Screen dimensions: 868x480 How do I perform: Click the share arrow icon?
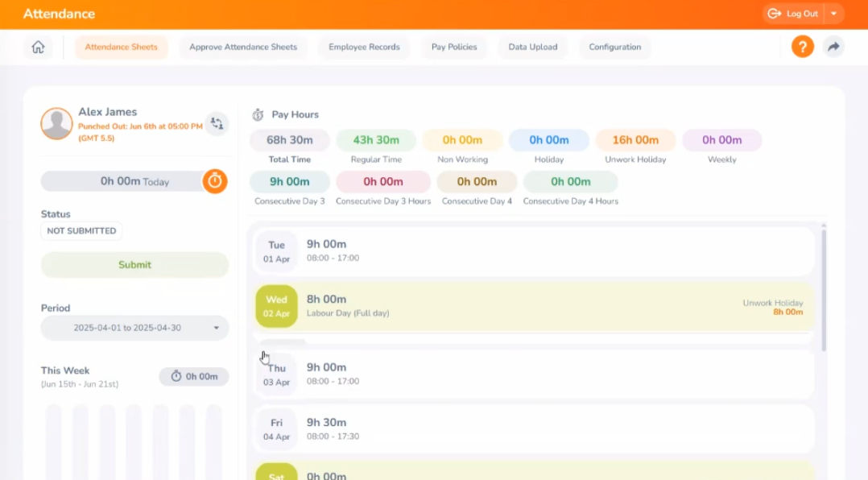833,47
